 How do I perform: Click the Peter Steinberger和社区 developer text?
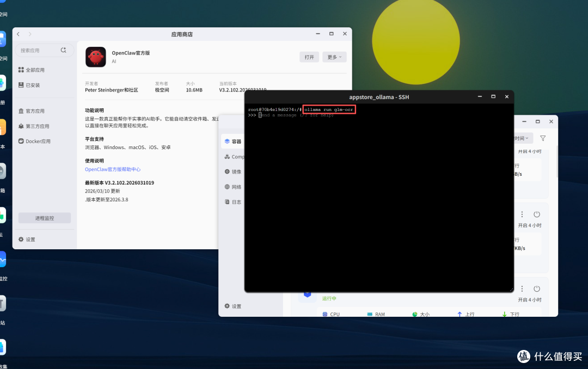point(112,90)
